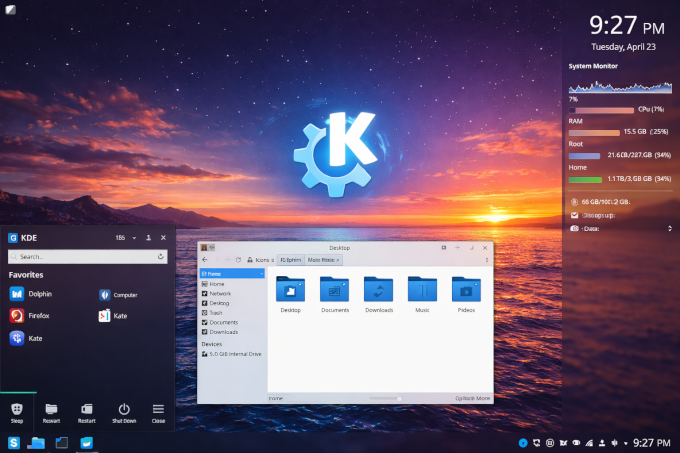
Task: Select Network in the Places sidebar
Action: tap(219, 293)
